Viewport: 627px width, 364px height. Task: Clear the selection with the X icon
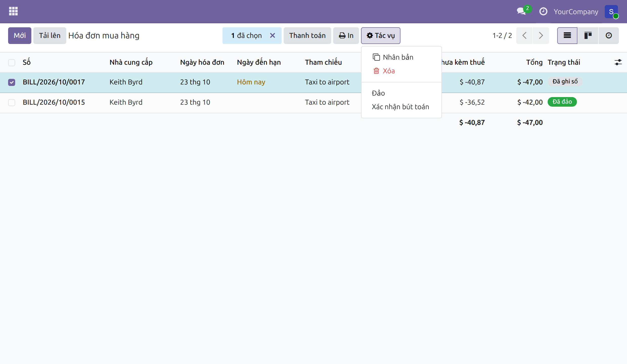272,35
